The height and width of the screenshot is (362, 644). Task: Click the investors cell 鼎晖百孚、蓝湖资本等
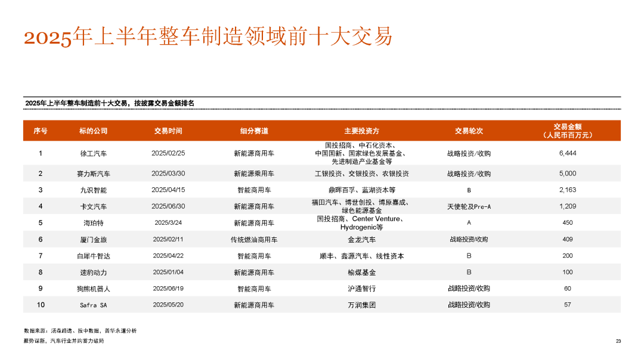click(361, 190)
